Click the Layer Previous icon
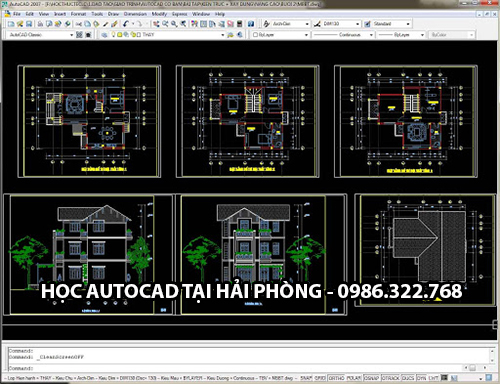The height and width of the screenshot is (384, 500). 239,35
